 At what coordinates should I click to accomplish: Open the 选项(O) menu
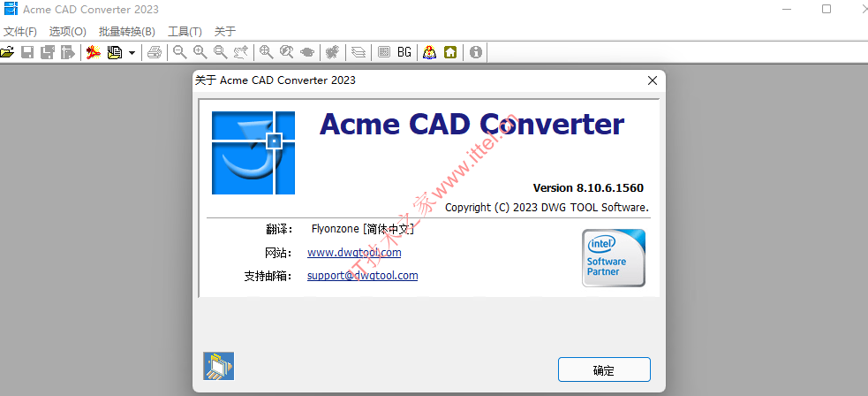pos(67,32)
